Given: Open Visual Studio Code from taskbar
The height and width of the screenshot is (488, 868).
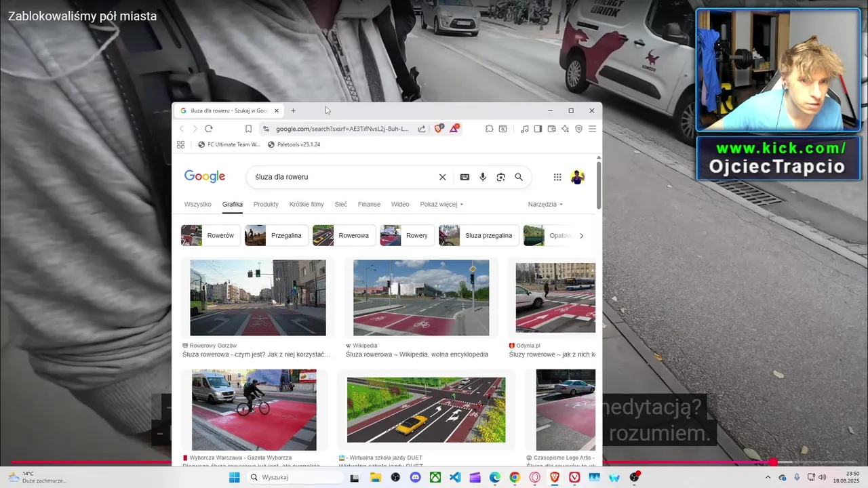Looking at the screenshot, I should click(455, 477).
